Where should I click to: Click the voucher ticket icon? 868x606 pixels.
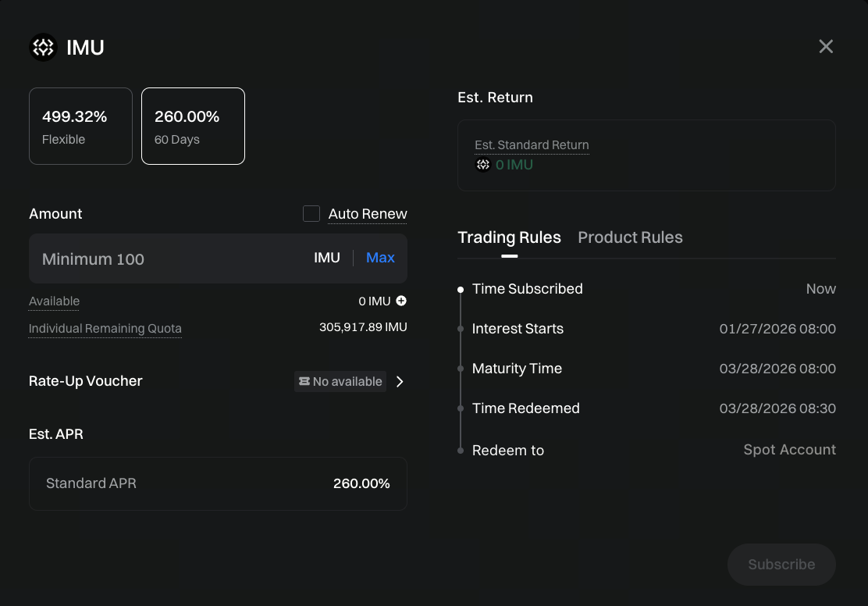pyautogui.click(x=304, y=381)
